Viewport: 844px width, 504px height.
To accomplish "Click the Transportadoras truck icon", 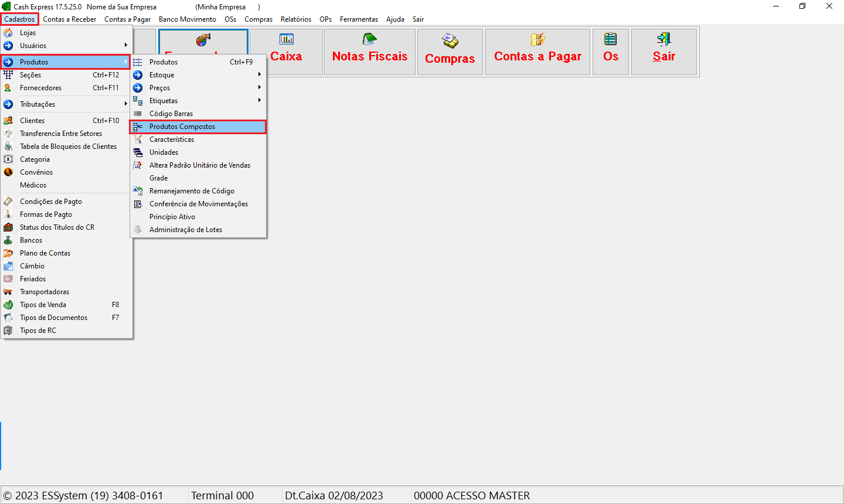I will pyautogui.click(x=8, y=292).
